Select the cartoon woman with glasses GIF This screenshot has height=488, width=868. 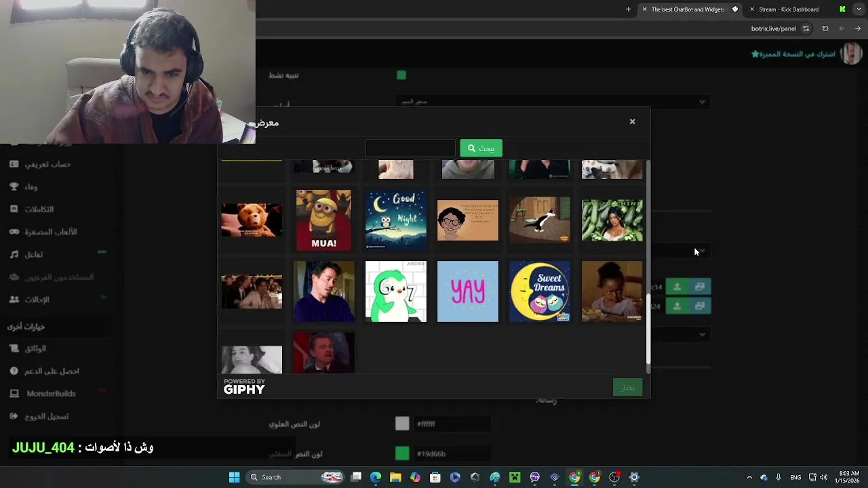[467, 220]
